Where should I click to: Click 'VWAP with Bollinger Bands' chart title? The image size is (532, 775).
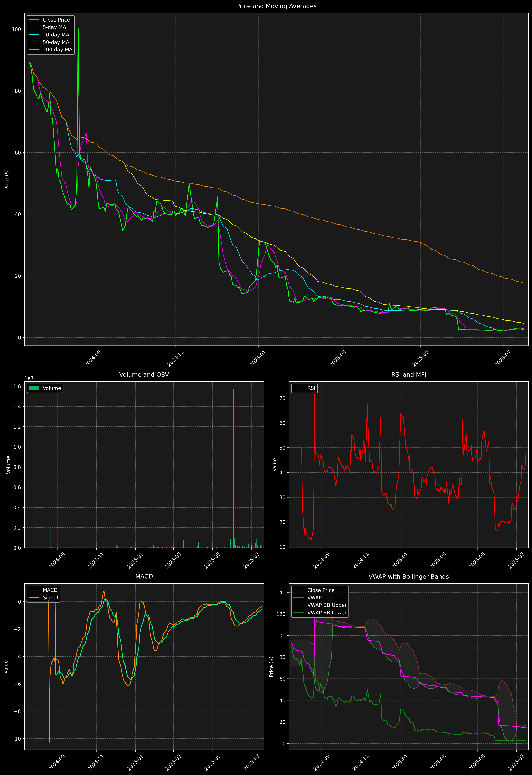tap(409, 577)
